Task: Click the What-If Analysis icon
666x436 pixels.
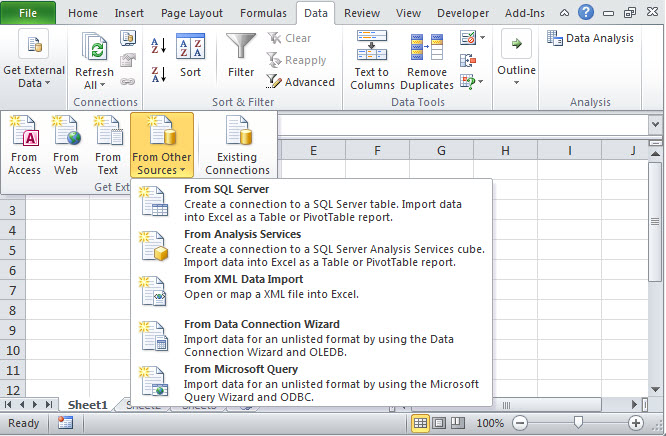Action: [x=468, y=81]
